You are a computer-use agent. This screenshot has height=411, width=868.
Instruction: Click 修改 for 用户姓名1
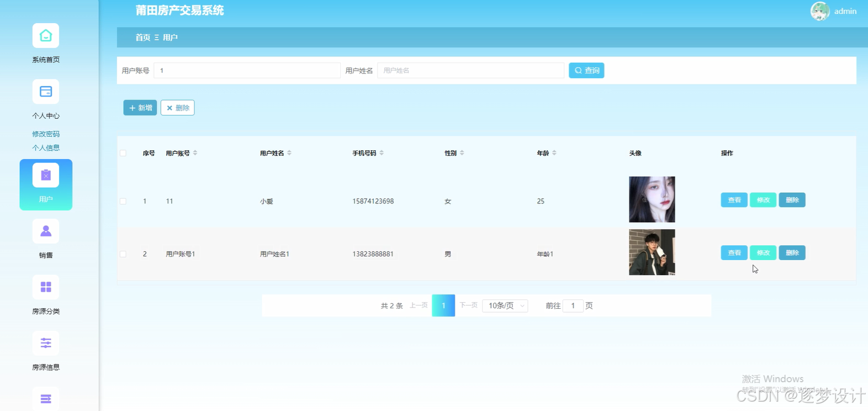coord(763,252)
